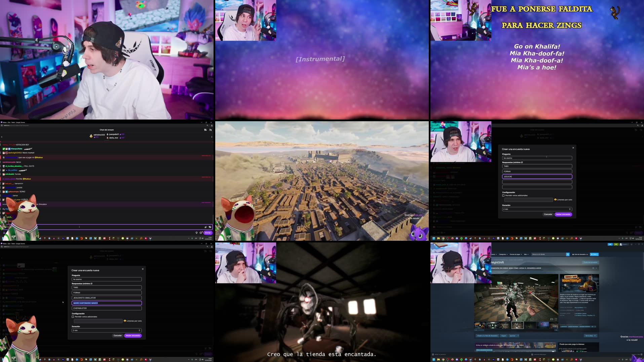Open the chat settings gear in Twitch chat
644x362 pixels.
(201, 233)
